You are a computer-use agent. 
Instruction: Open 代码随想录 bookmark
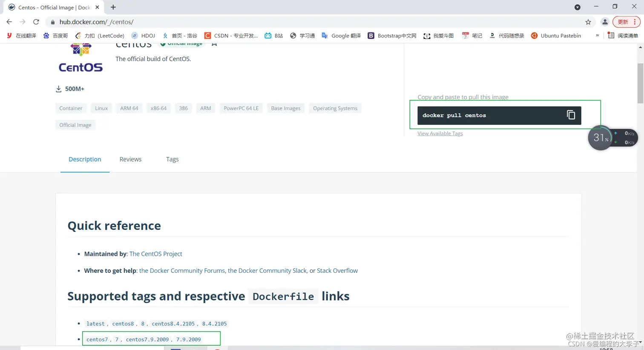[x=506, y=36]
